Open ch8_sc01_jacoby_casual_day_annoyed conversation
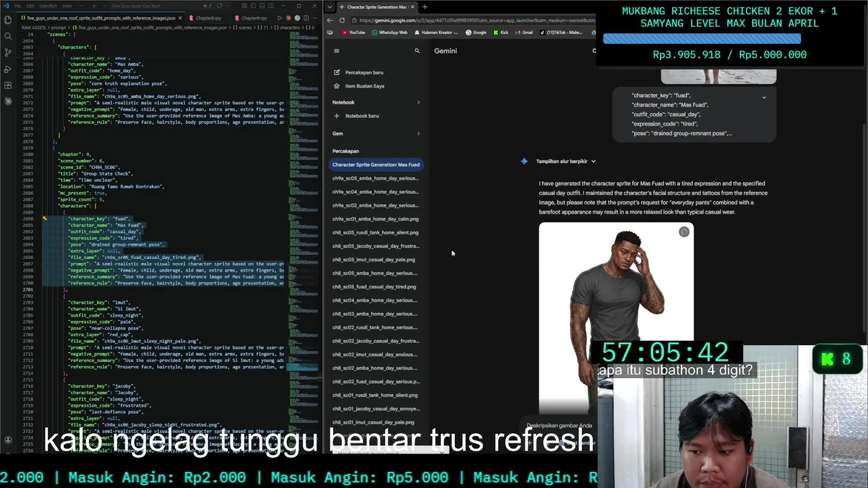This screenshot has width=868, height=488. [x=376, y=409]
